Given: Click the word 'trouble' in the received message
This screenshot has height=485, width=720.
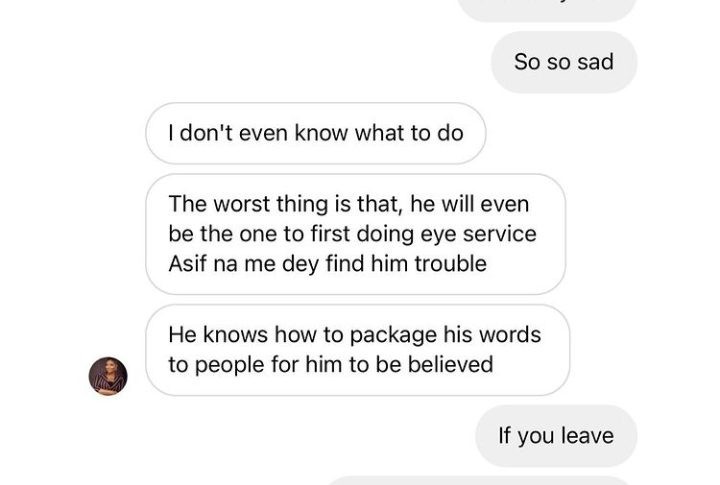Looking at the screenshot, I should point(450,264).
